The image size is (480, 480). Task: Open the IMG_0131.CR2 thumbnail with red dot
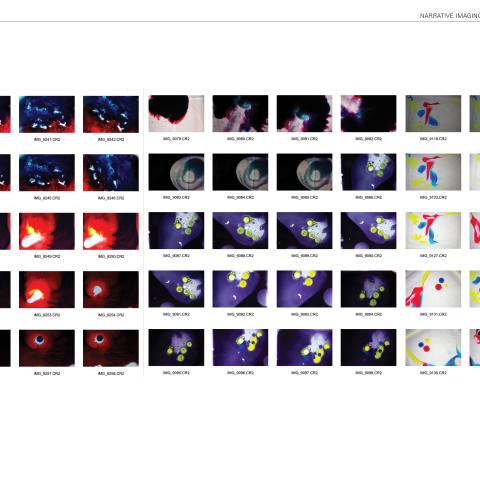click(x=433, y=289)
